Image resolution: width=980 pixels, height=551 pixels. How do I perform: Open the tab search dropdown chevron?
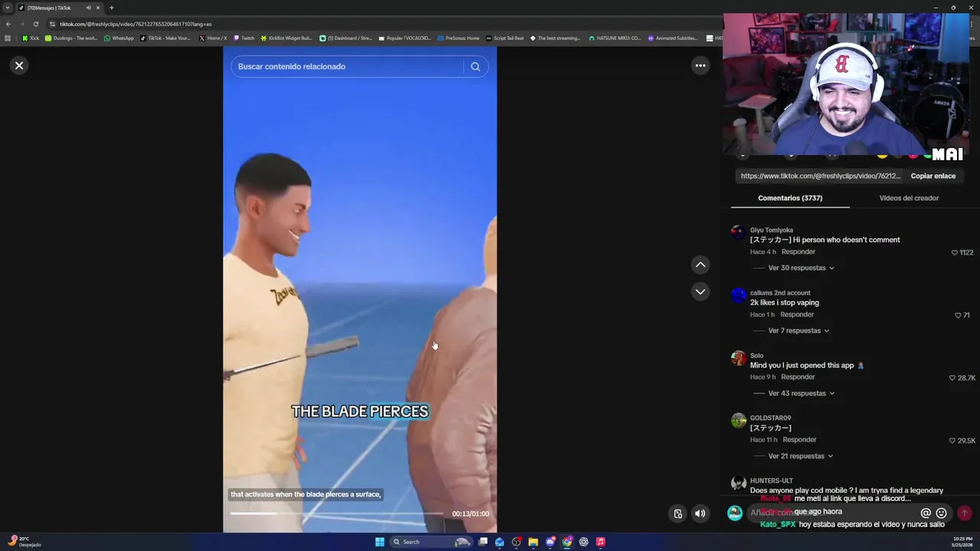point(7,8)
